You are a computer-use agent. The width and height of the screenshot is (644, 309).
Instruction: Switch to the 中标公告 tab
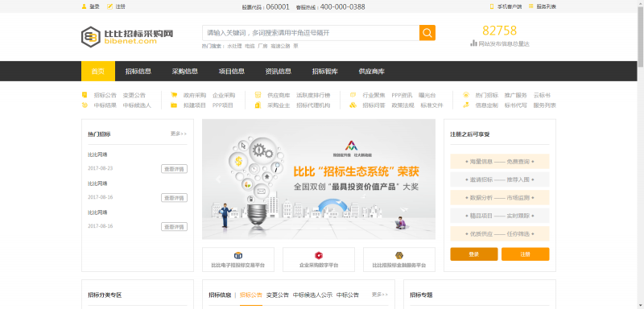click(x=348, y=295)
